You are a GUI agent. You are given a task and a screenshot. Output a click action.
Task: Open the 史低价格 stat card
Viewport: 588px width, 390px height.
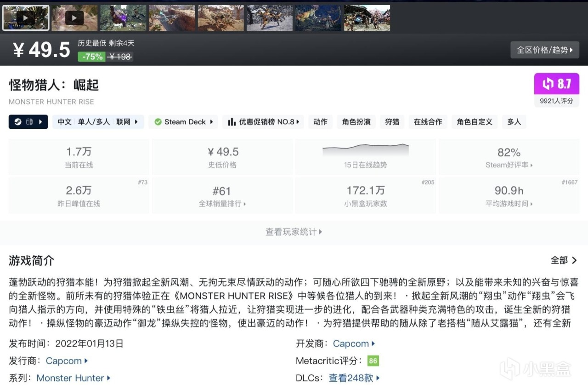pos(222,157)
